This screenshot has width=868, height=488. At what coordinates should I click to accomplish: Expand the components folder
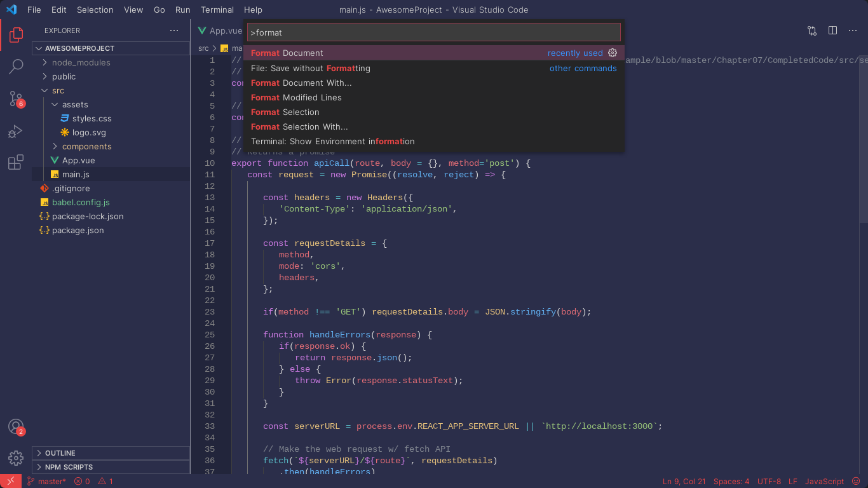(111, 146)
